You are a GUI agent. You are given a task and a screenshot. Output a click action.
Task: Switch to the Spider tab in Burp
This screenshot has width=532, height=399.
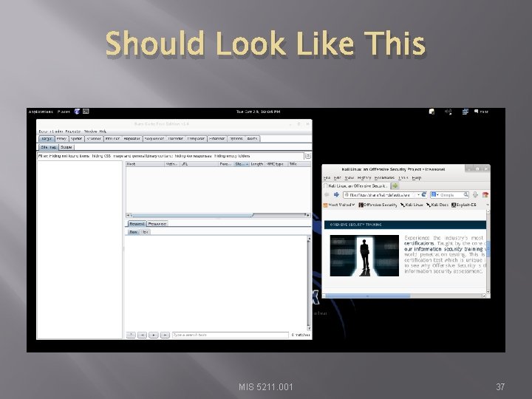(x=76, y=139)
